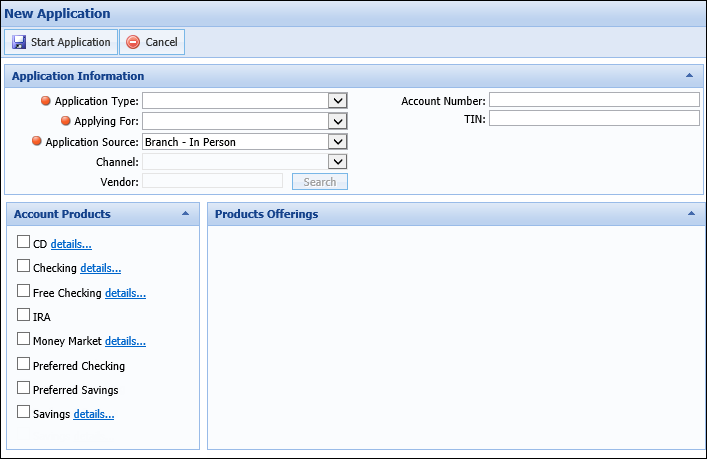The image size is (707, 459).
Task: Click the Cancel button
Action: click(152, 42)
